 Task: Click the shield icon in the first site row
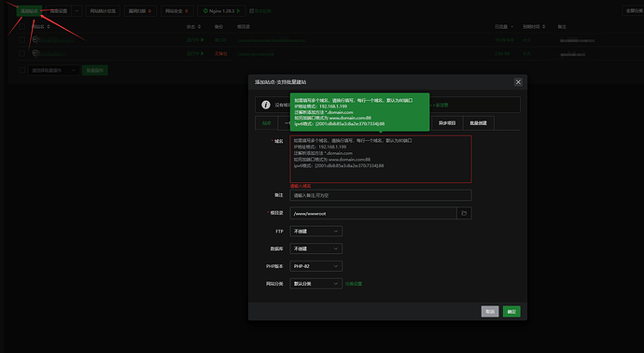(x=35, y=40)
